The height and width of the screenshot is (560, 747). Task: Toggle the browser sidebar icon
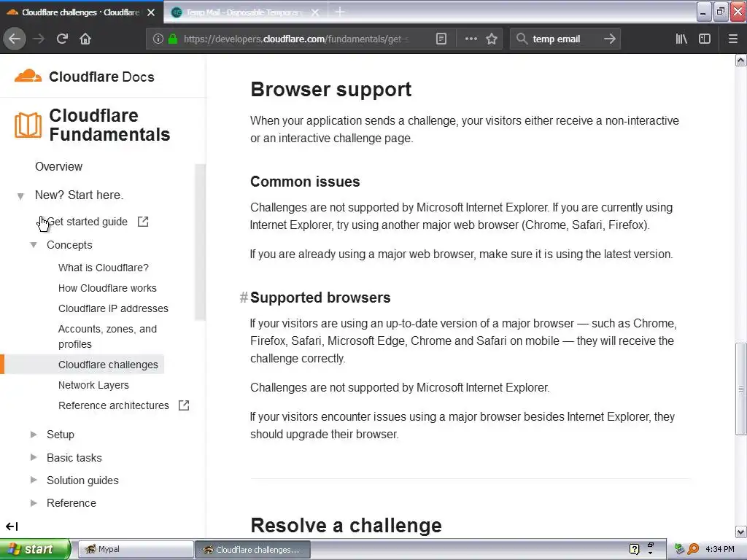(x=705, y=39)
